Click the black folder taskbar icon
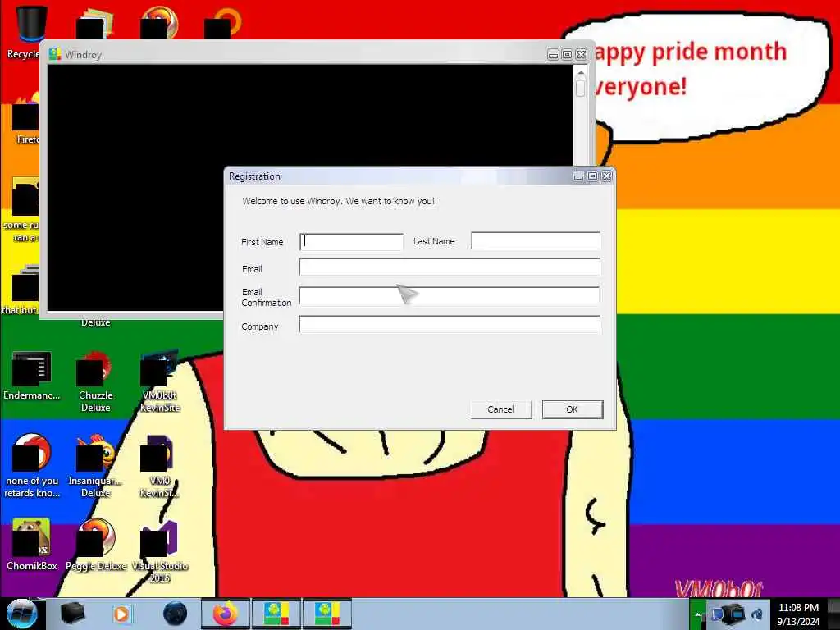 click(72, 614)
